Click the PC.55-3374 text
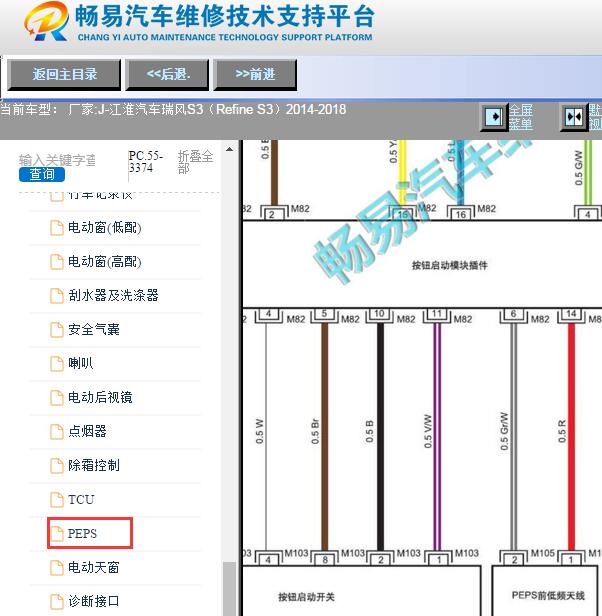 click(145, 162)
